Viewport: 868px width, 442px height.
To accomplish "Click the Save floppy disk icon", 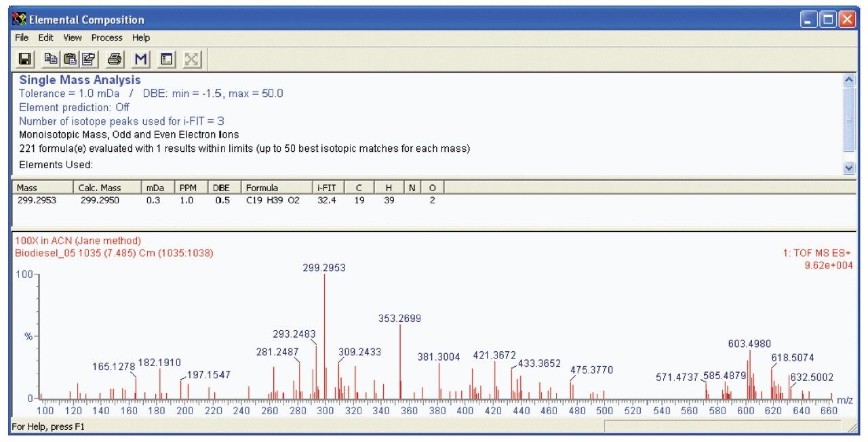I will pos(26,59).
